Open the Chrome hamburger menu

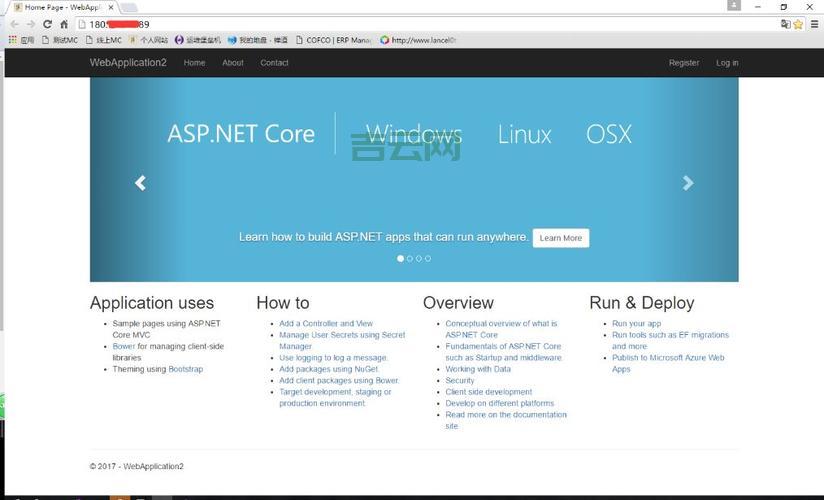pos(814,24)
